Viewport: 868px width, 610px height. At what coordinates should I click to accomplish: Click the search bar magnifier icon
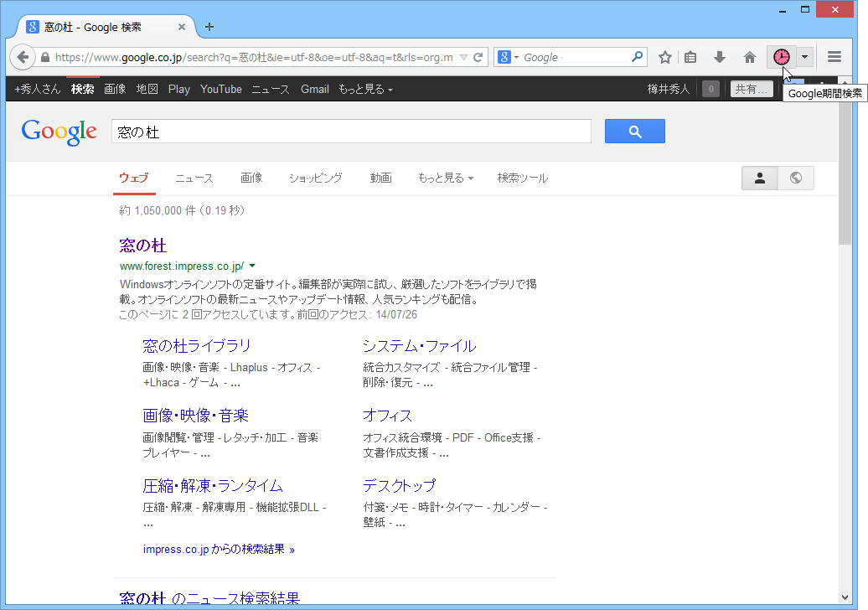pos(637,57)
